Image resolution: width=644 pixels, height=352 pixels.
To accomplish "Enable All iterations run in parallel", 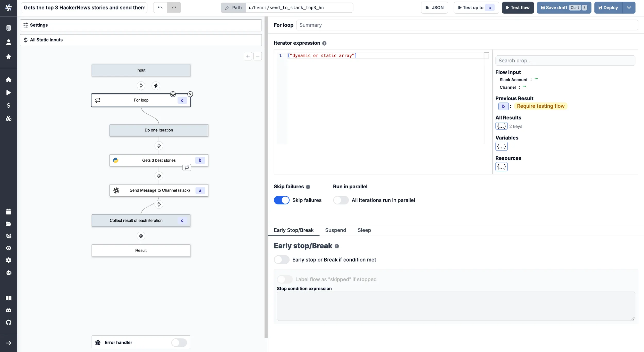I will click(x=341, y=200).
